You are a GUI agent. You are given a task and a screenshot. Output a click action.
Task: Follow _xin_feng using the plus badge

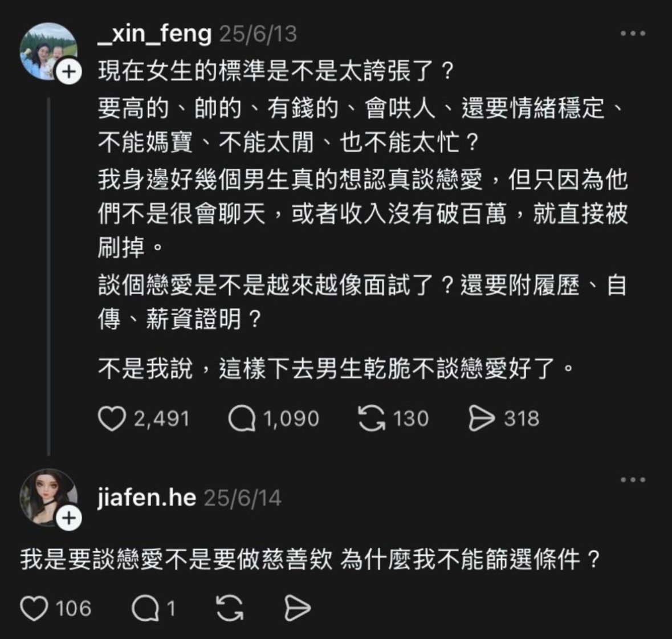68,72
